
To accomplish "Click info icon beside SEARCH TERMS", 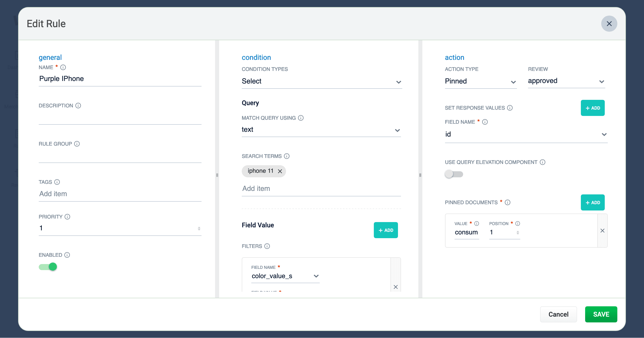I will tap(287, 156).
